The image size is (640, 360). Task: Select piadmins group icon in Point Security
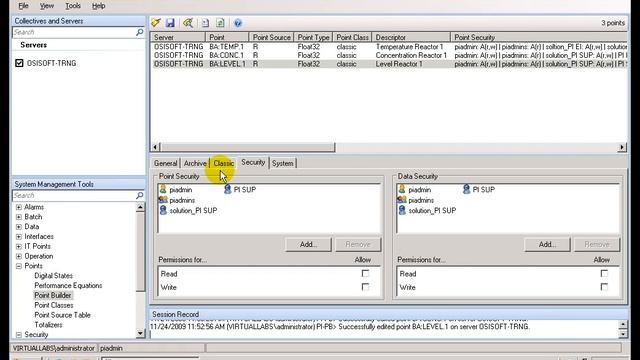click(x=163, y=200)
